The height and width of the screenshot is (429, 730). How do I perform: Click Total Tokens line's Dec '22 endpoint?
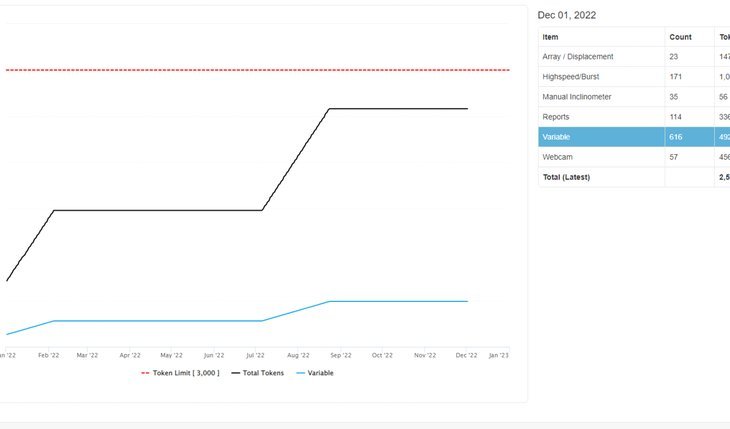click(x=467, y=109)
